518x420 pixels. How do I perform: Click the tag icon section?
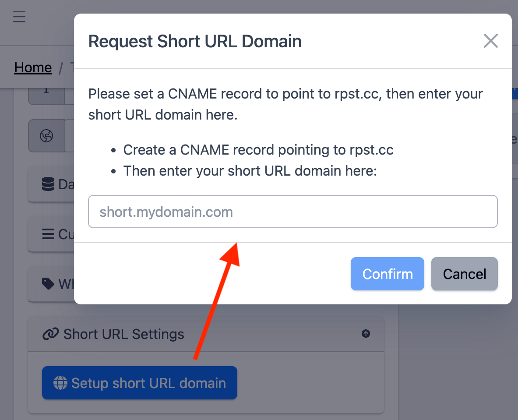[x=48, y=283]
